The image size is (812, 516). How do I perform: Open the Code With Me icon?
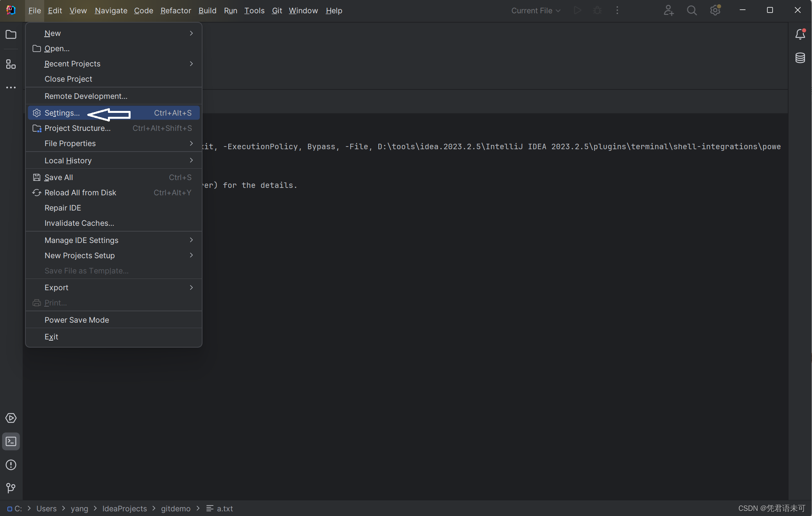[669, 11]
